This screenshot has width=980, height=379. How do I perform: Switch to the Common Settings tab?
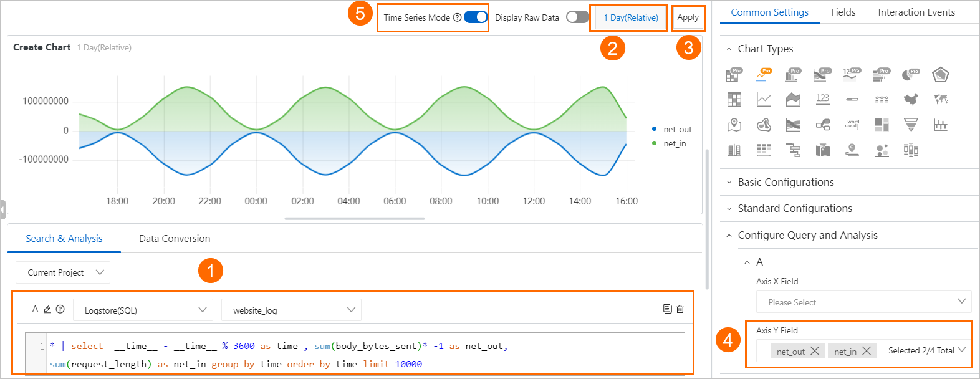coord(769,12)
